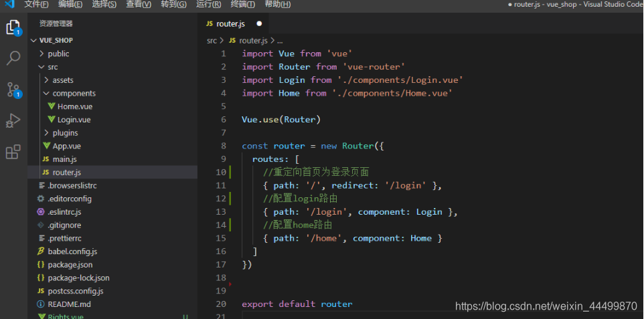Screen dimensions: 644x319
Task: Open .eslintrc.js in the explorer
Action: [x=64, y=212]
